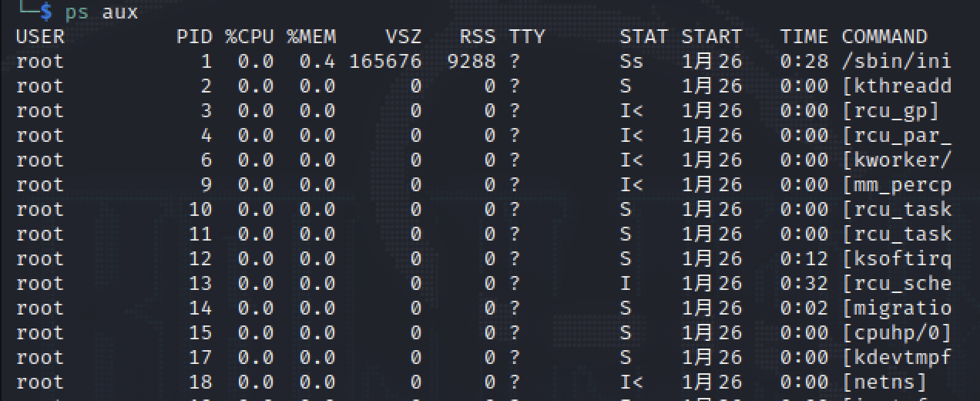Select the [rcu_gp] process entry
This screenshot has height=401, width=980.
[891, 111]
